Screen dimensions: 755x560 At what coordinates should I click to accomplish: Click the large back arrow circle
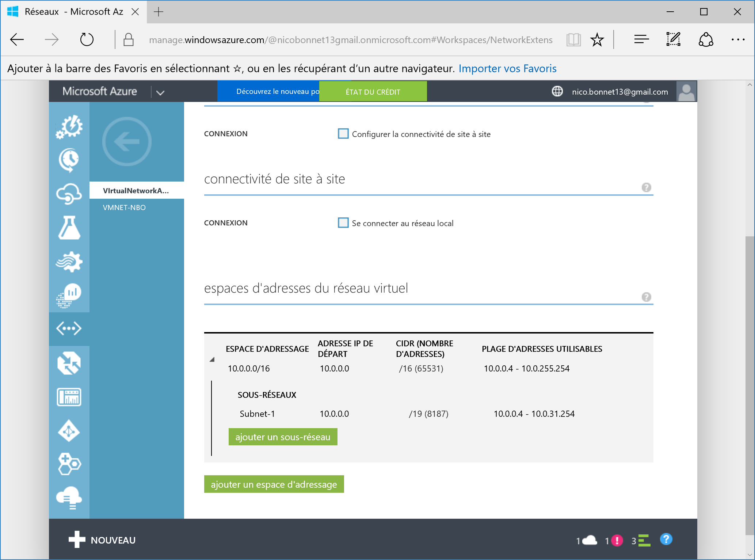coord(127,142)
